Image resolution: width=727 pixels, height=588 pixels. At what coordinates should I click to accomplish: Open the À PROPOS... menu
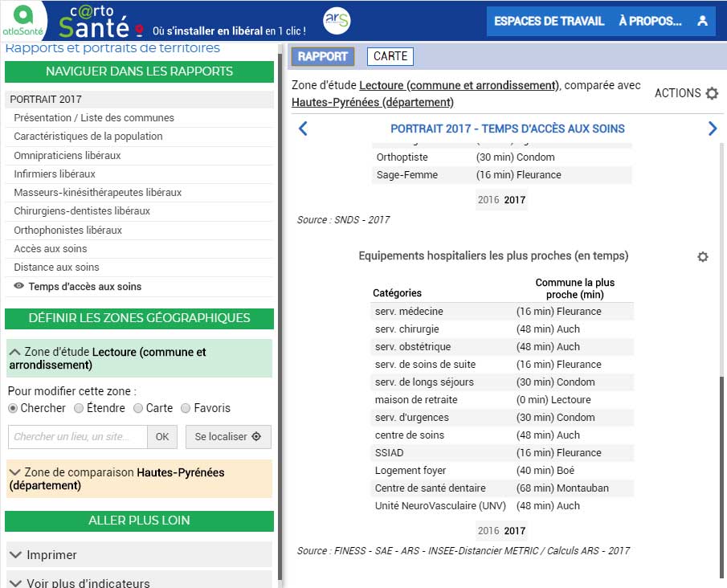(650, 22)
